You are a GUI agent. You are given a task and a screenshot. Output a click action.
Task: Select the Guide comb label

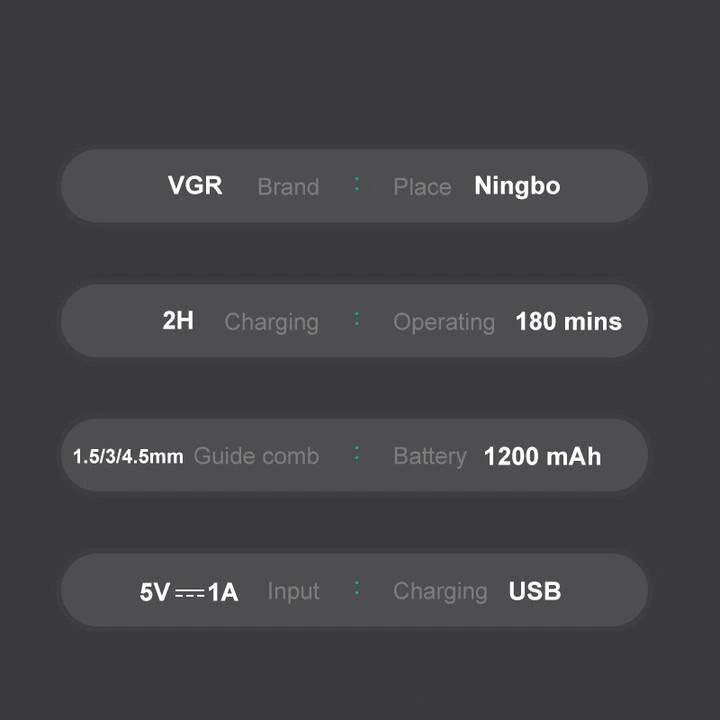point(256,456)
